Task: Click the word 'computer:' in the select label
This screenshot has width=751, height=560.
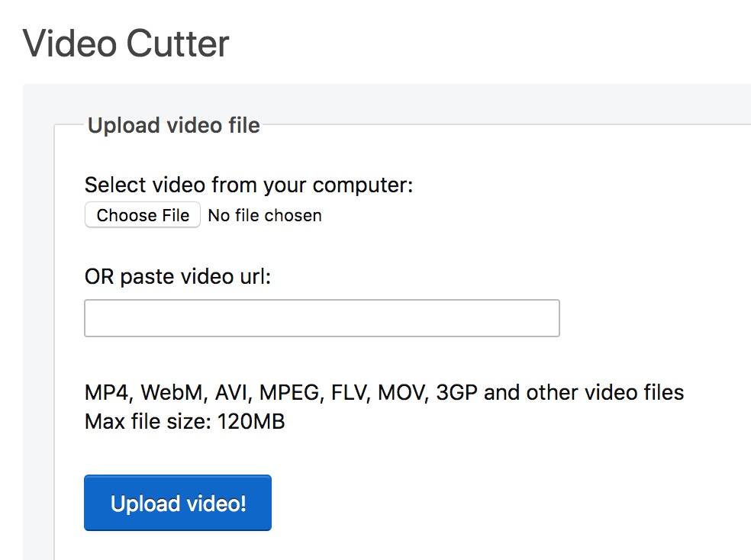Action: click(x=363, y=185)
